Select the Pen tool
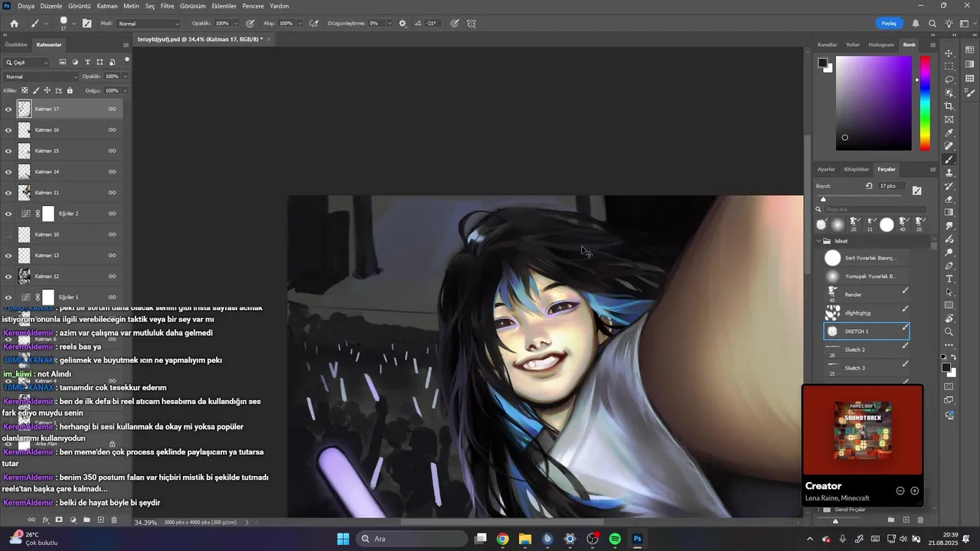 (x=949, y=266)
